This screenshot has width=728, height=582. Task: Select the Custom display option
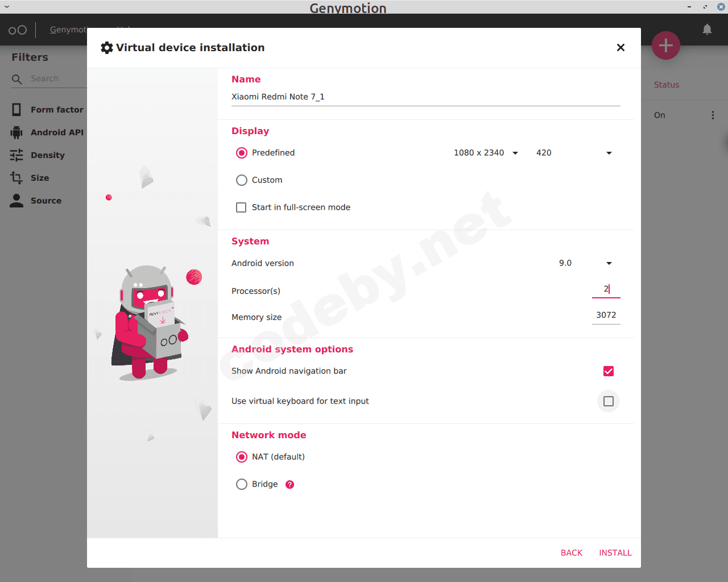[242, 180]
